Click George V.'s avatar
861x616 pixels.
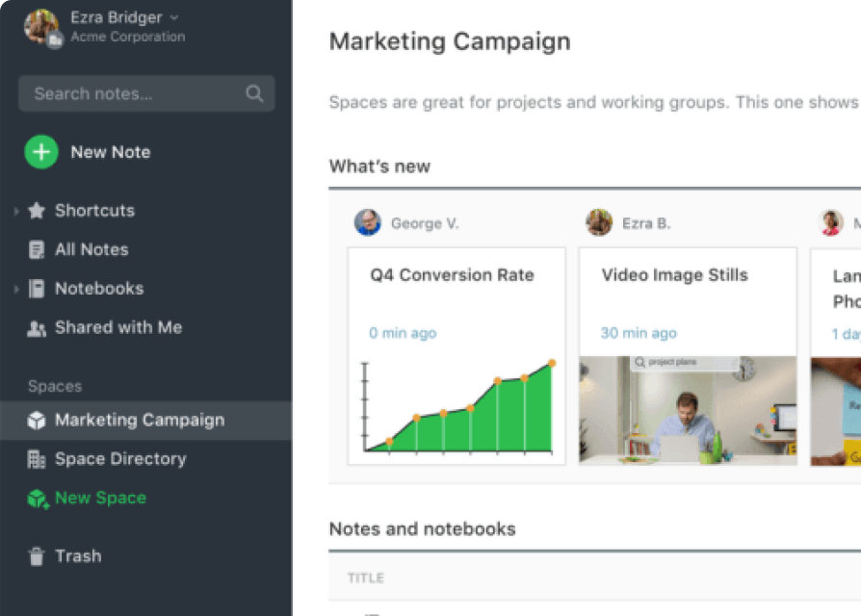point(368,222)
